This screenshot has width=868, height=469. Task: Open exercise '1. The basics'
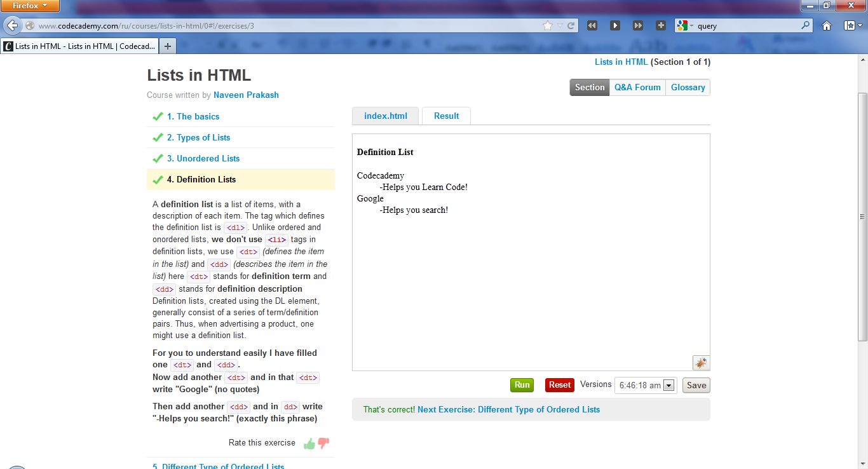point(193,116)
